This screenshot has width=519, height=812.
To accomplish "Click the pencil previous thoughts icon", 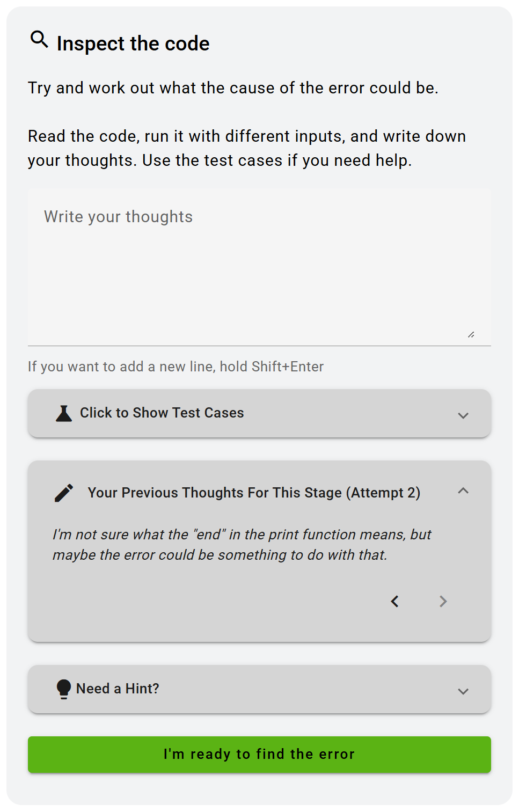I will pyautogui.click(x=64, y=493).
